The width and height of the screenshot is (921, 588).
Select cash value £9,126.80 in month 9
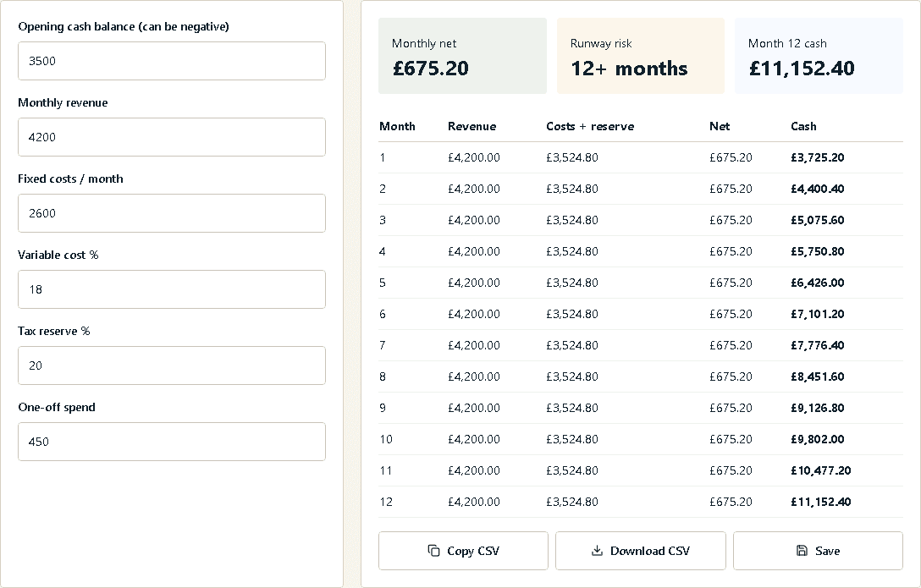817,408
